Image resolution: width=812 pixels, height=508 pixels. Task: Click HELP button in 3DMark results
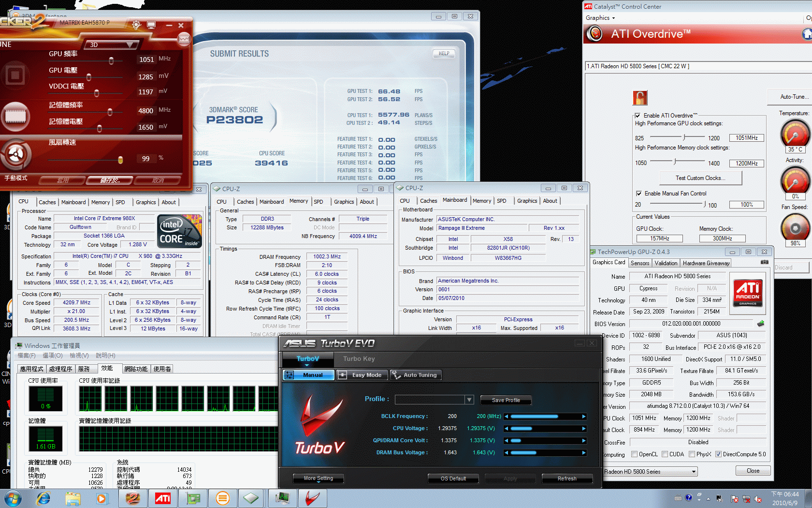coord(444,54)
